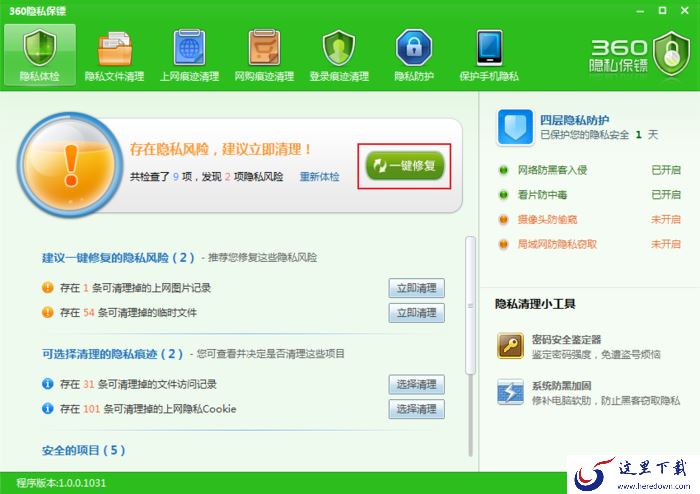This screenshot has width=700, height=494.
Task: Click the 看片防中毒 label
Action: click(x=542, y=195)
